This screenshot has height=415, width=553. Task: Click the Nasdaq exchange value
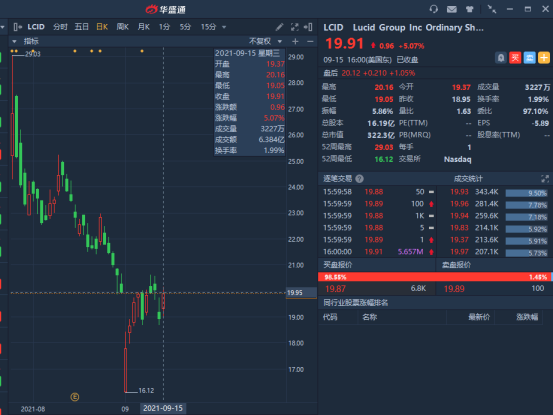click(457, 159)
